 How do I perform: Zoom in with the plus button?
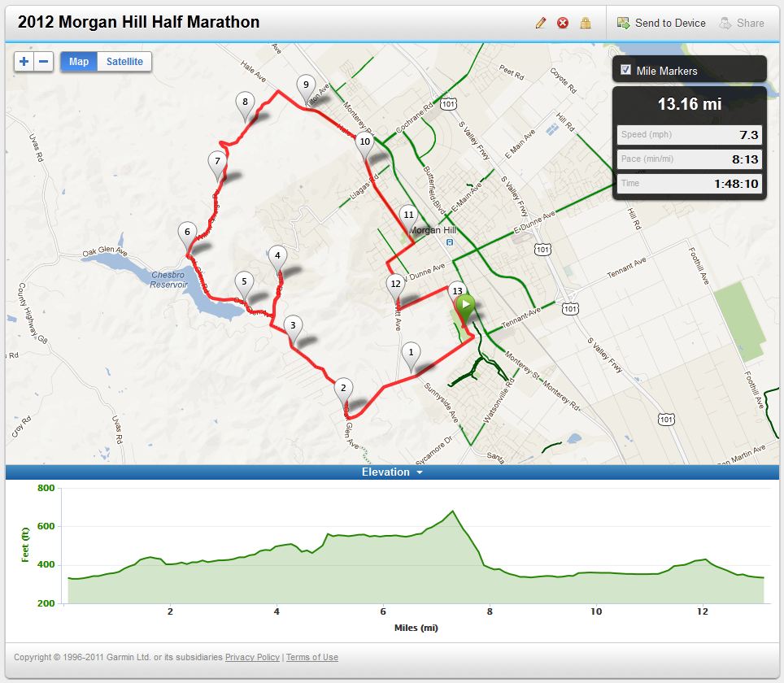click(24, 62)
